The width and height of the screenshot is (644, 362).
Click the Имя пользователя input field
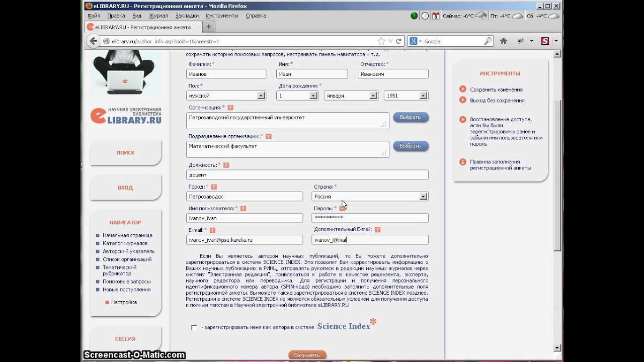click(245, 218)
